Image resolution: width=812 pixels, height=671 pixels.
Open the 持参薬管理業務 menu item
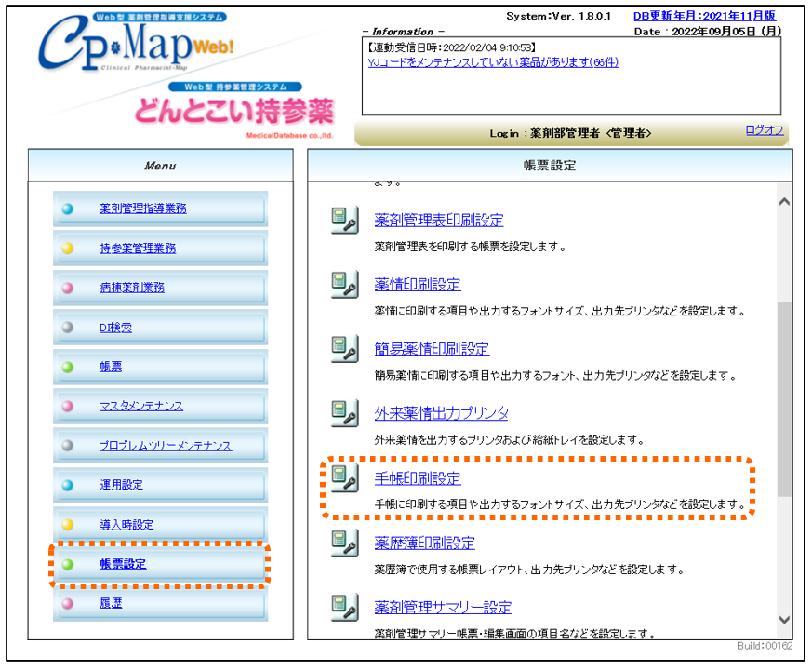(138, 248)
